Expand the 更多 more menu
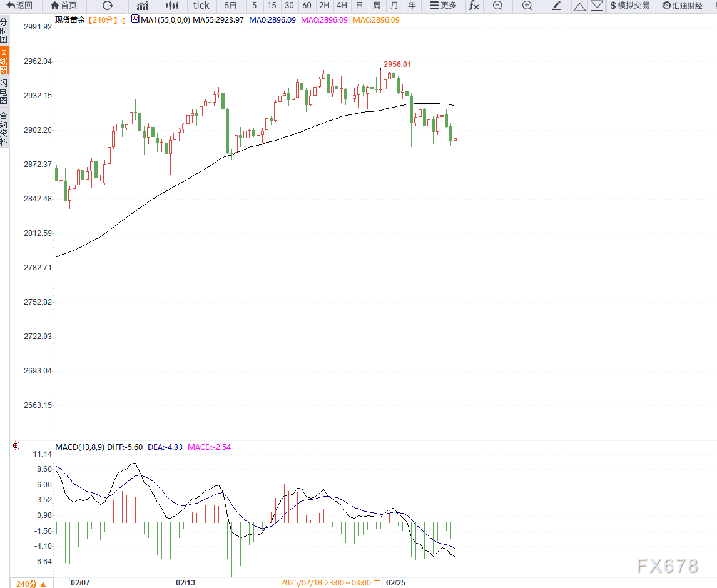The image size is (717, 588). 443,6
